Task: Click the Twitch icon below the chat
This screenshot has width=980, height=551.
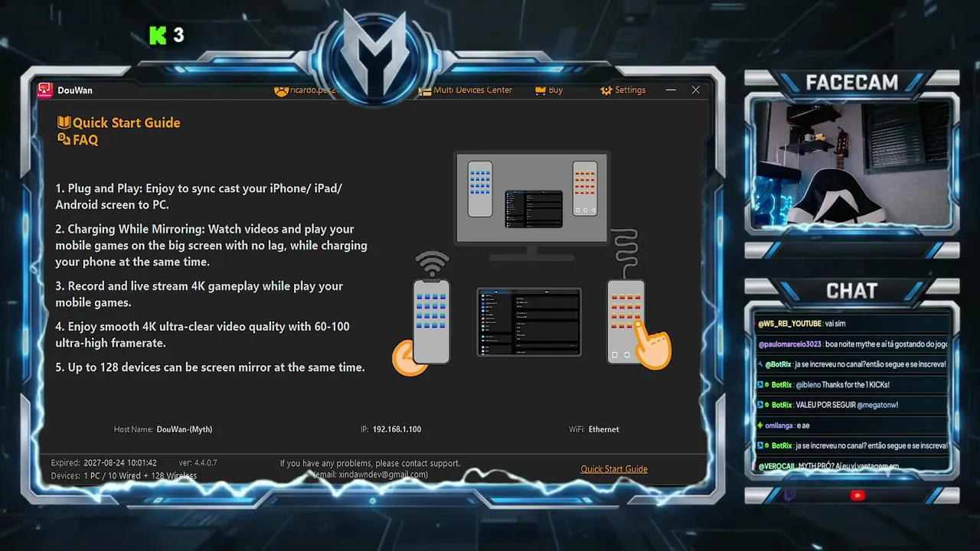Action: [x=790, y=495]
